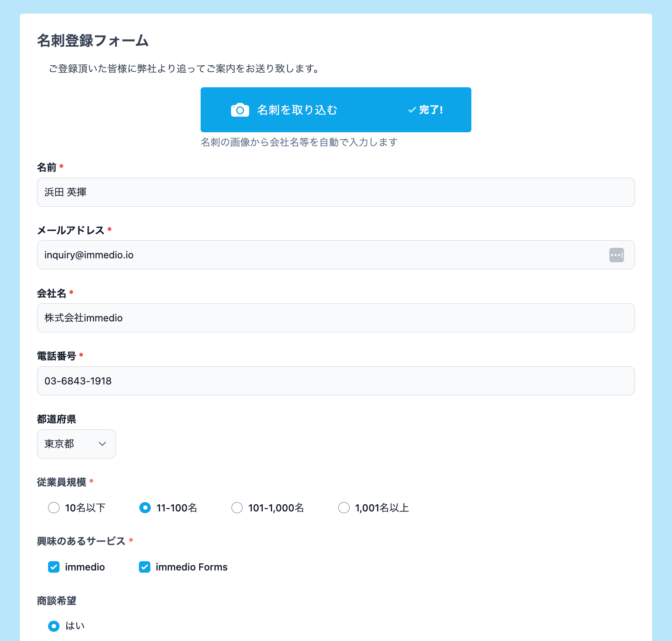Focus the 会社名 input field

[x=336, y=318]
